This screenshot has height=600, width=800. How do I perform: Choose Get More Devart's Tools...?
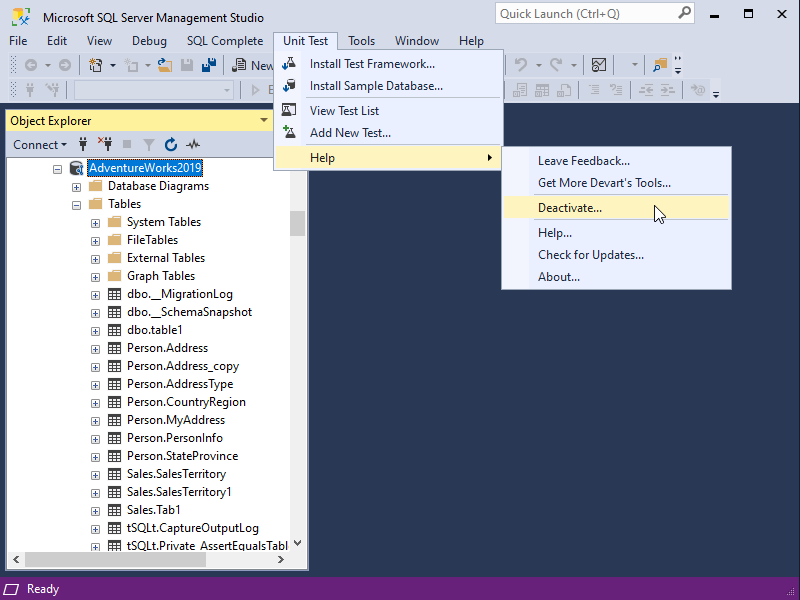coord(616,183)
